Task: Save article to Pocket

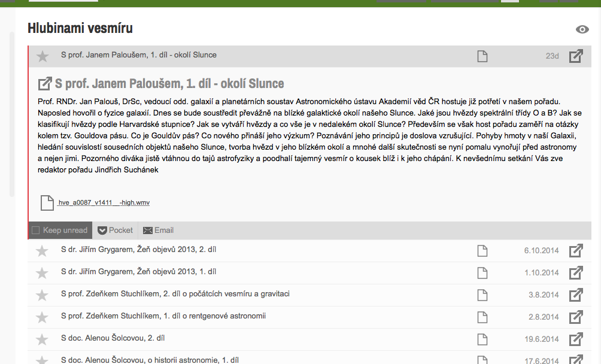Action: 115,230
